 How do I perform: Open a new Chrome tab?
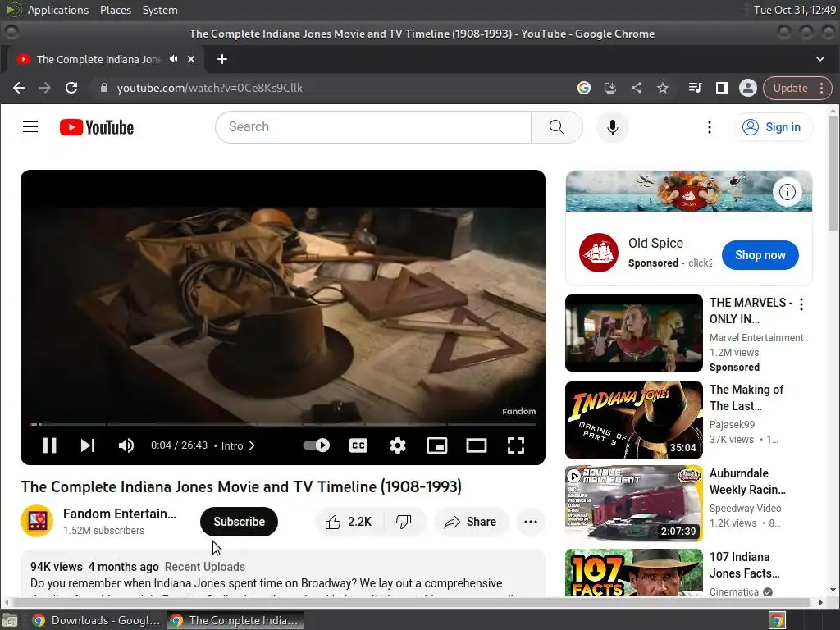click(x=222, y=59)
